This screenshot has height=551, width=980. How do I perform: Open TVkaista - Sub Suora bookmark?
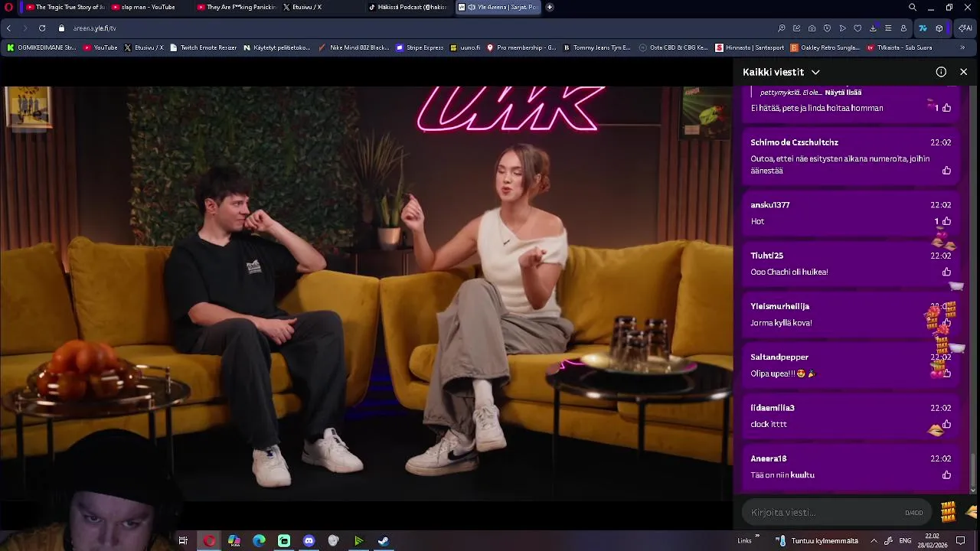[x=900, y=47]
